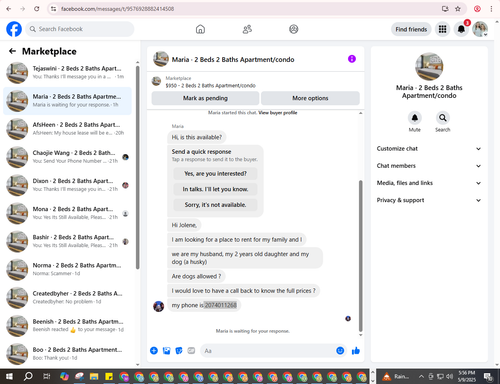Open Dixon conversation
500x384 pixels.
coord(67,185)
